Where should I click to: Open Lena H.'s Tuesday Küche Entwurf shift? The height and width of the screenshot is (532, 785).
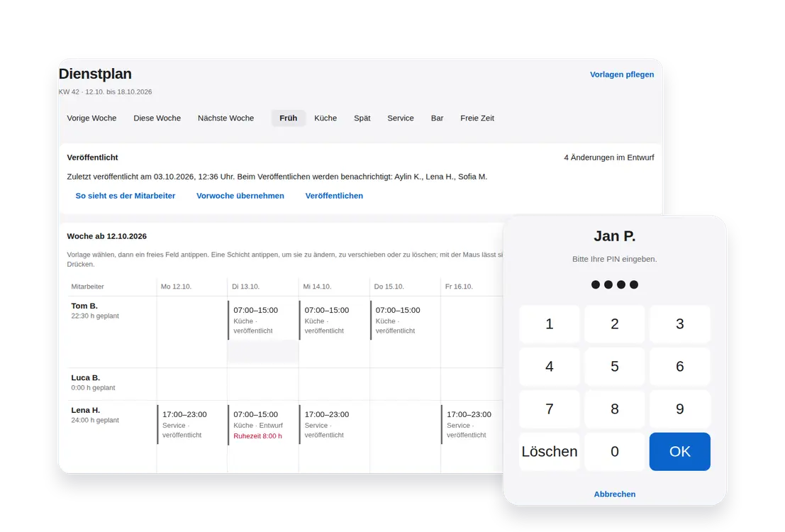pyautogui.click(x=263, y=425)
